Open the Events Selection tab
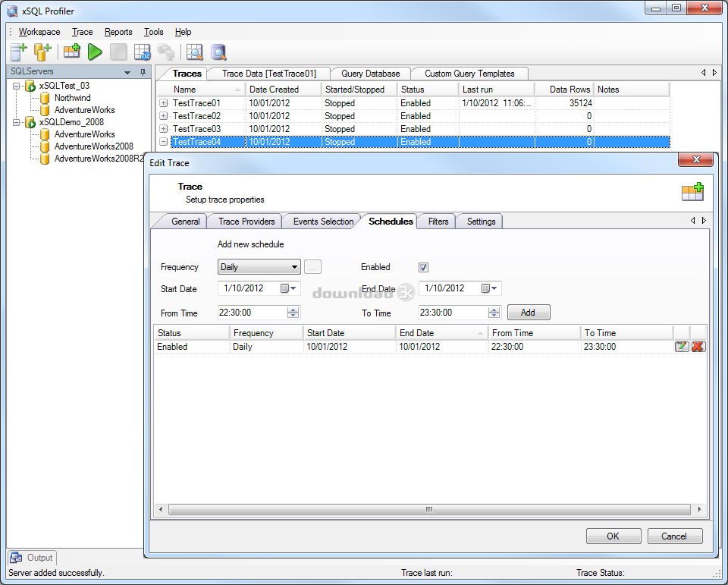The image size is (728, 585). pyautogui.click(x=323, y=222)
